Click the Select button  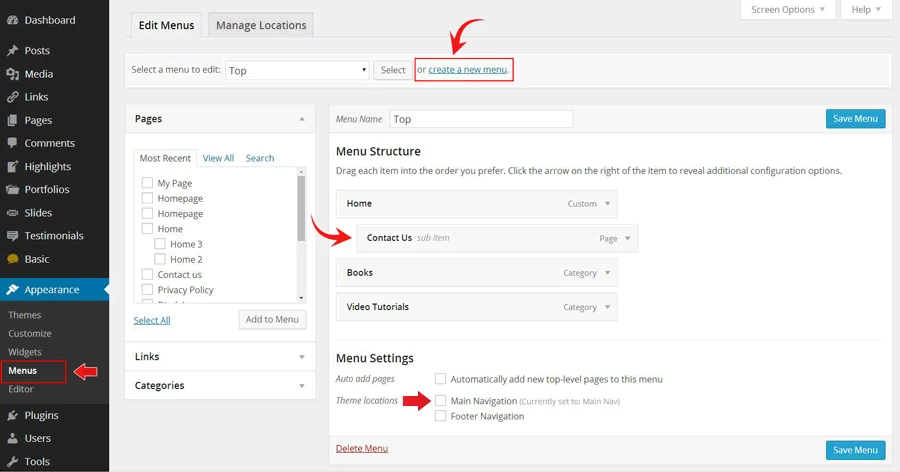tap(393, 70)
